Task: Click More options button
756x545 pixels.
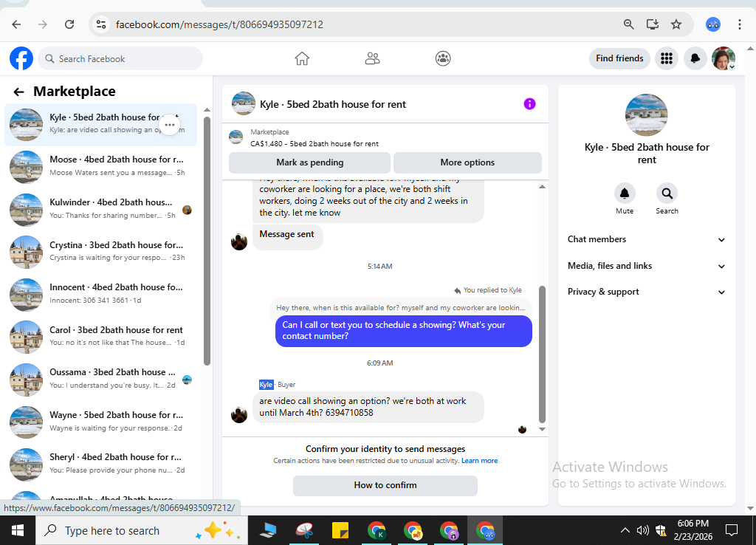Action: (467, 162)
